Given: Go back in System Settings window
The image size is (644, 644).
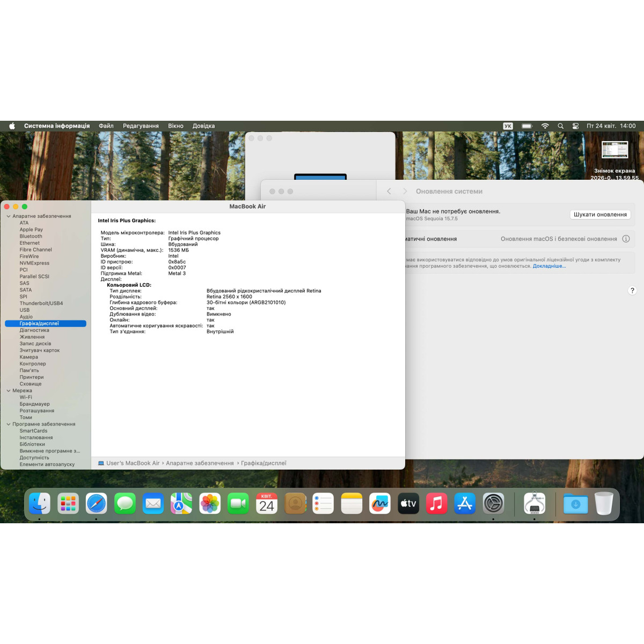Looking at the screenshot, I should pyautogui.click(x=389, y=191).
